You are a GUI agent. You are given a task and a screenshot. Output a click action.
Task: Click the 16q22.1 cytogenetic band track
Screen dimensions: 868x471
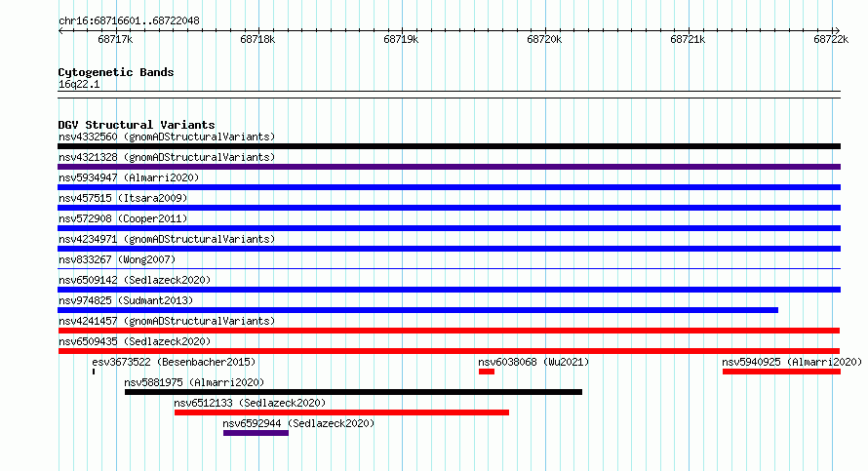coord(449,95)
